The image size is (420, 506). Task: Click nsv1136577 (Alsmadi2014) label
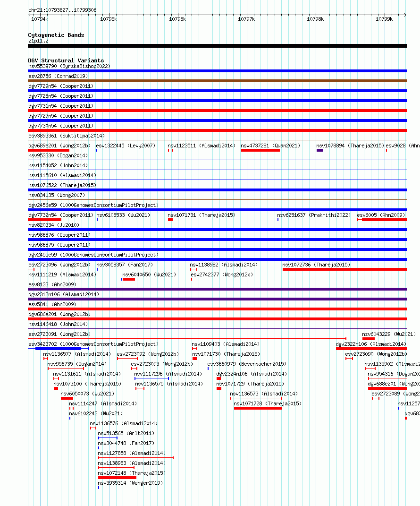[77, 354]
